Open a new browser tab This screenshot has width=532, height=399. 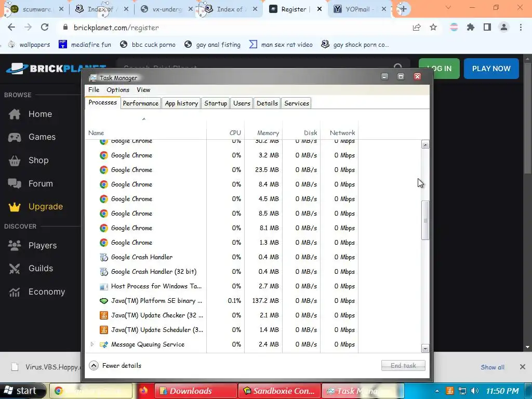pos(403,9)
